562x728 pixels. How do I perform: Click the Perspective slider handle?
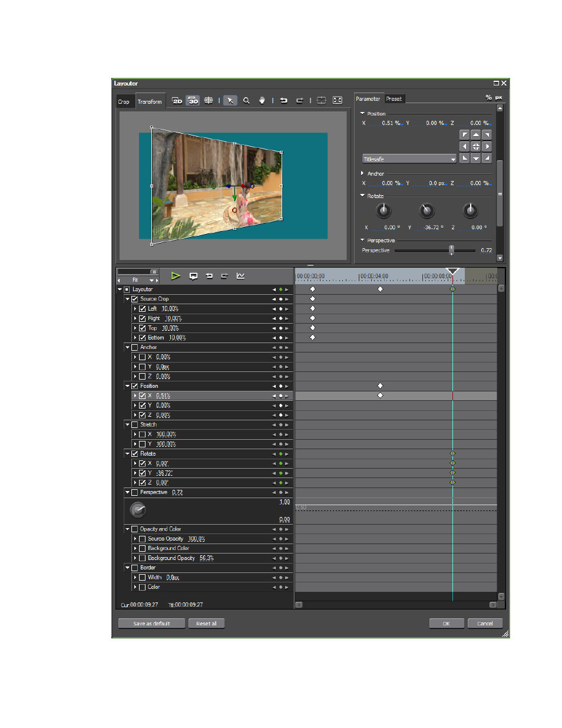[452, 251]
